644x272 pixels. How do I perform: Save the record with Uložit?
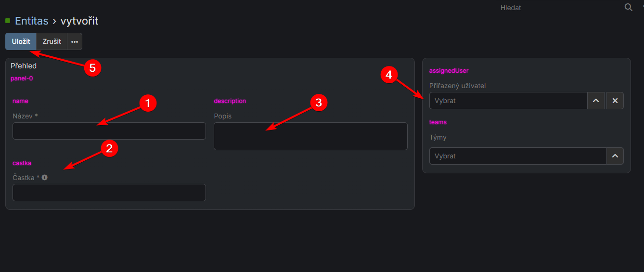click(21, 41)
